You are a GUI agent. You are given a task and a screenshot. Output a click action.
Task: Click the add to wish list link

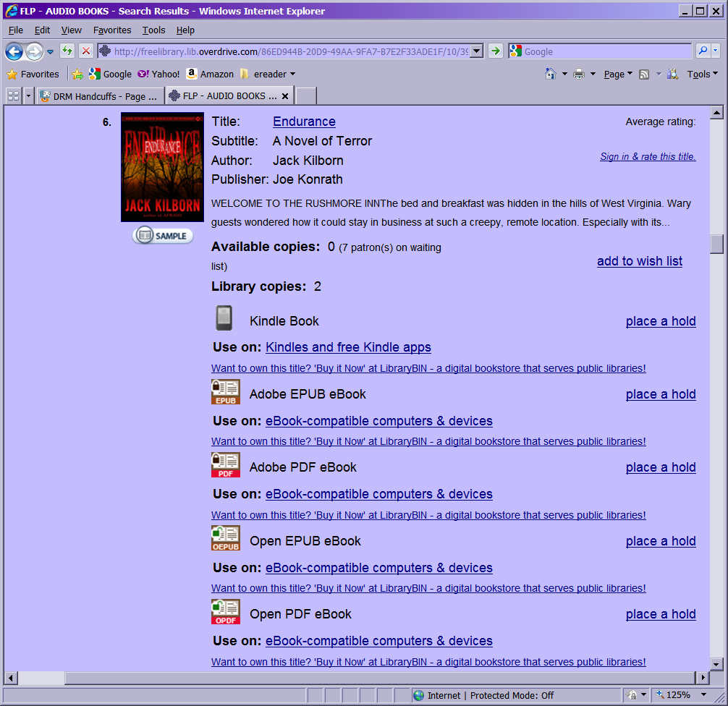pos(639,261)
